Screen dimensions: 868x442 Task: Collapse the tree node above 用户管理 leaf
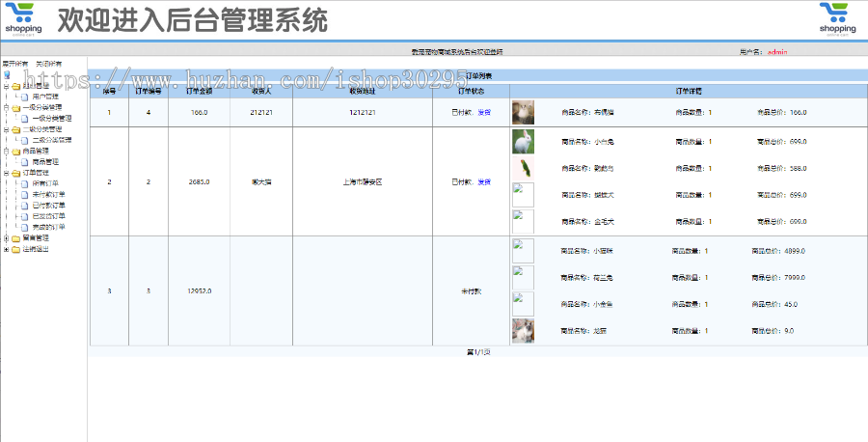pos(6,86)
